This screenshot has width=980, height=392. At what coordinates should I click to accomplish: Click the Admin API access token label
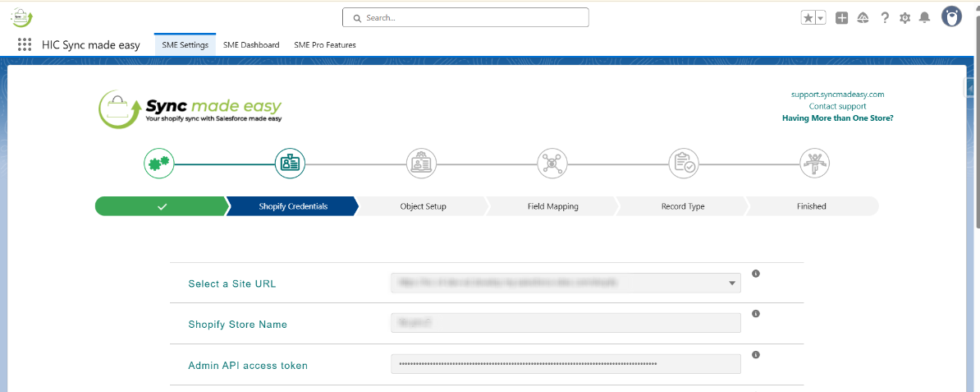pos(248,365)
